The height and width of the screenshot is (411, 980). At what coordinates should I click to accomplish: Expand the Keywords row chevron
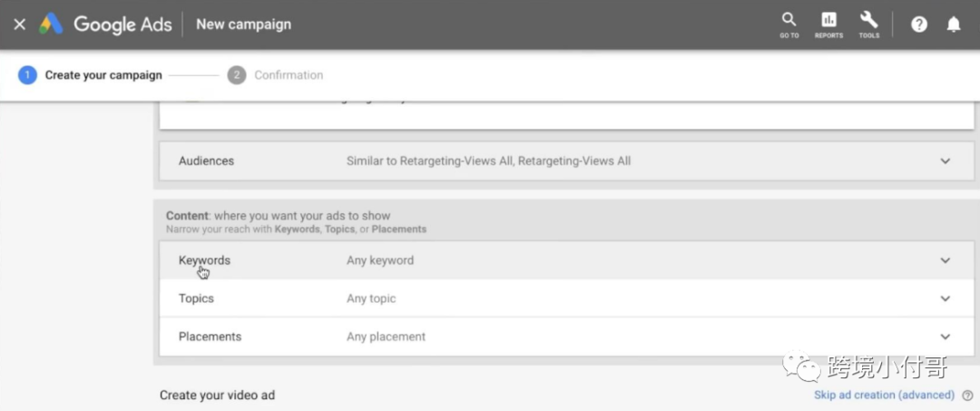[945, 260]
